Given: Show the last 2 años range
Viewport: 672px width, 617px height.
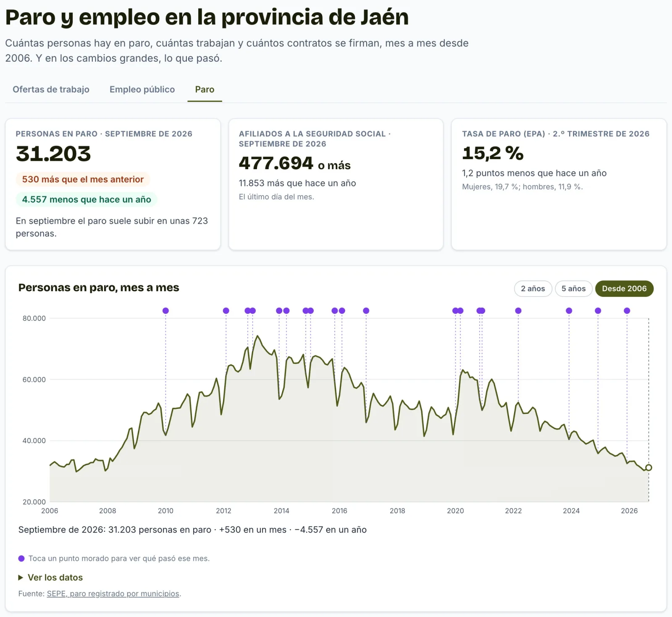Looking at the screenshot, I should pyautogui.click(x=533, y=288).
